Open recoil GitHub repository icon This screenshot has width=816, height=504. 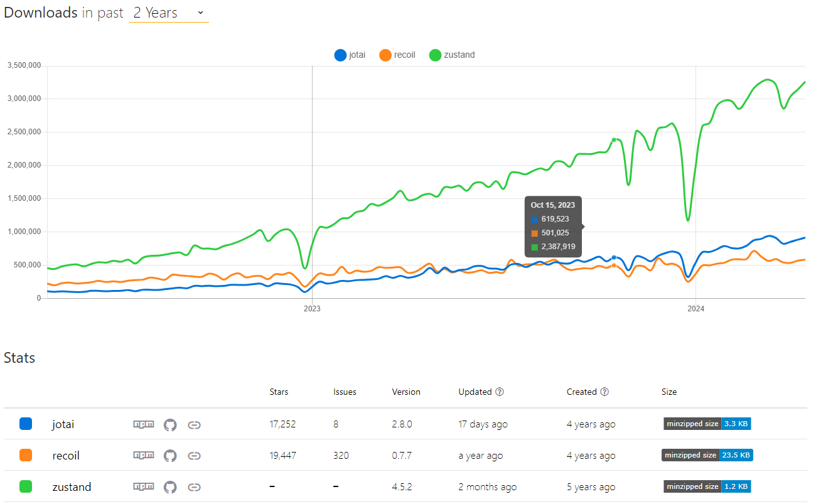click(x=170, y=456)
